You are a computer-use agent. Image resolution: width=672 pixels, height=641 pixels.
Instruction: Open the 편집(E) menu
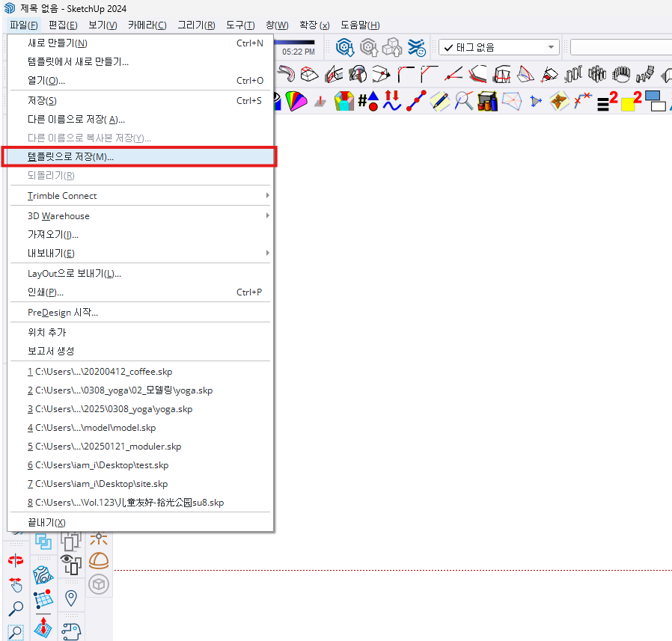(63, 25)
